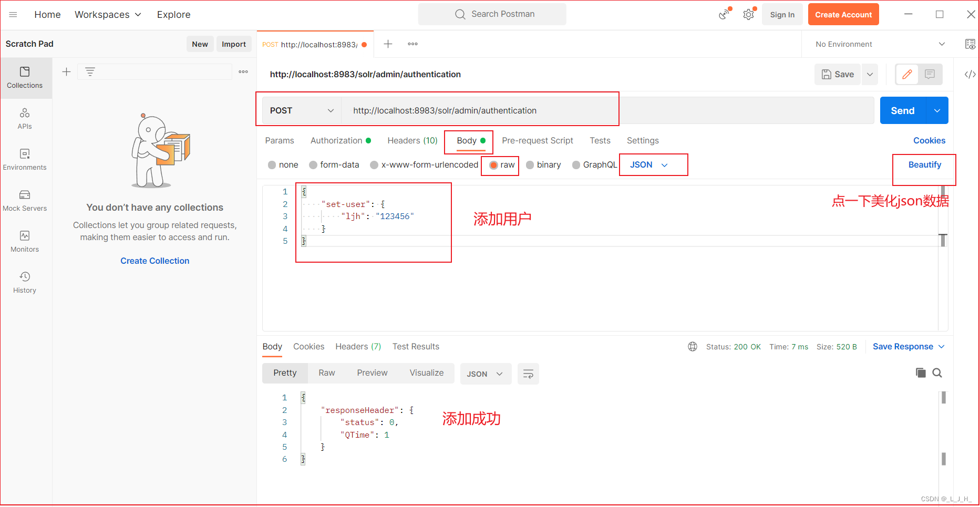Click the Sign In button
This screenshot has height=507, width=980.
pyautogui.click(x=782, y=15)
